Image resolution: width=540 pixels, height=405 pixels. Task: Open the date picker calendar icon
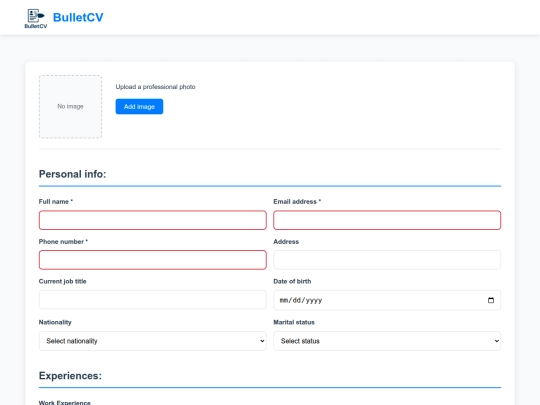pos(491,300)
